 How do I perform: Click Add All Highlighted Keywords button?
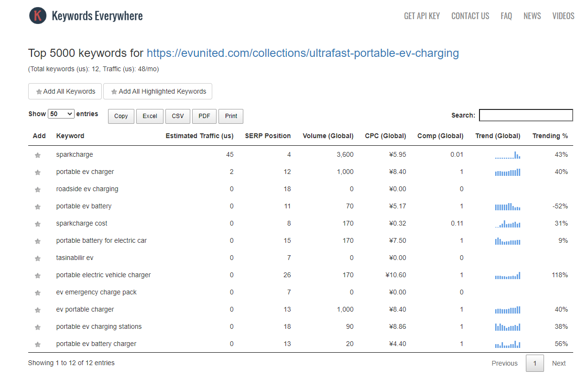coord(158,91)
